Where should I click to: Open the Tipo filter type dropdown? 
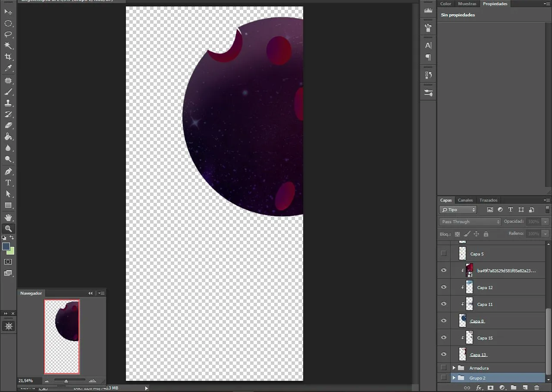pyautogui.click(x=458, y=210)
